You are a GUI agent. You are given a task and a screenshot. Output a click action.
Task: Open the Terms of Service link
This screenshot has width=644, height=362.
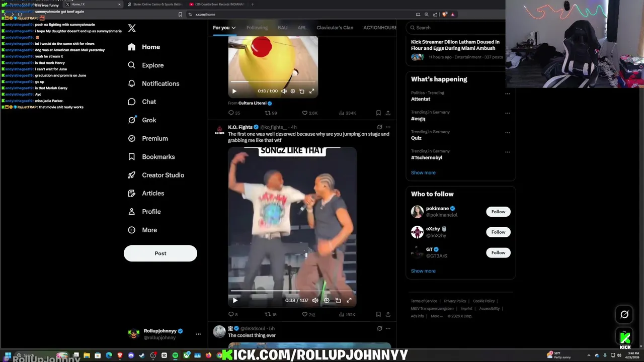(424, 301)
